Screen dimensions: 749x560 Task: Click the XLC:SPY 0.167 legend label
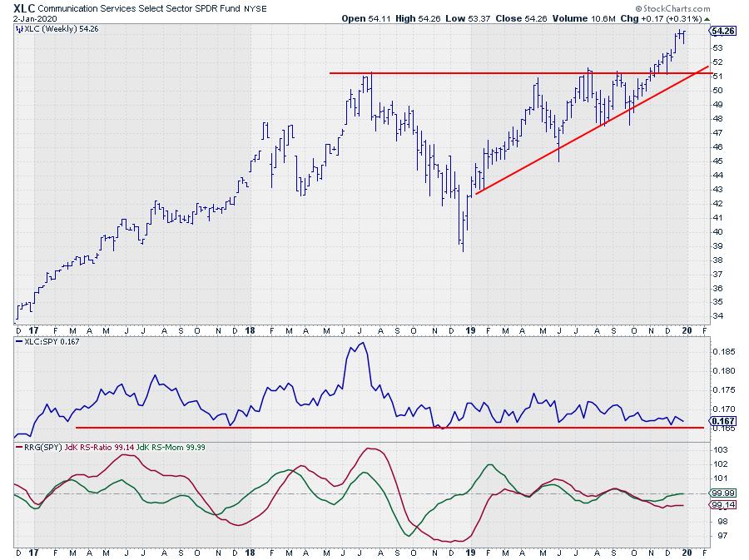(52, 342)
